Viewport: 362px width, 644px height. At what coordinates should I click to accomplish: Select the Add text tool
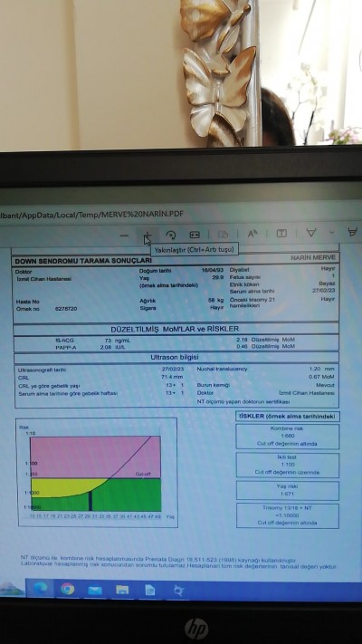[x=281, y=234]
